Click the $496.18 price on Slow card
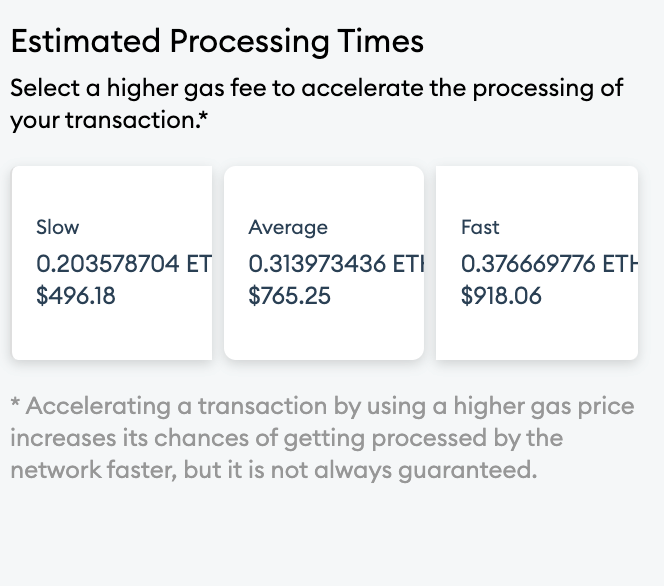This screenshot has height=586, width=664. pyautogui.click(x=76, y=296)
